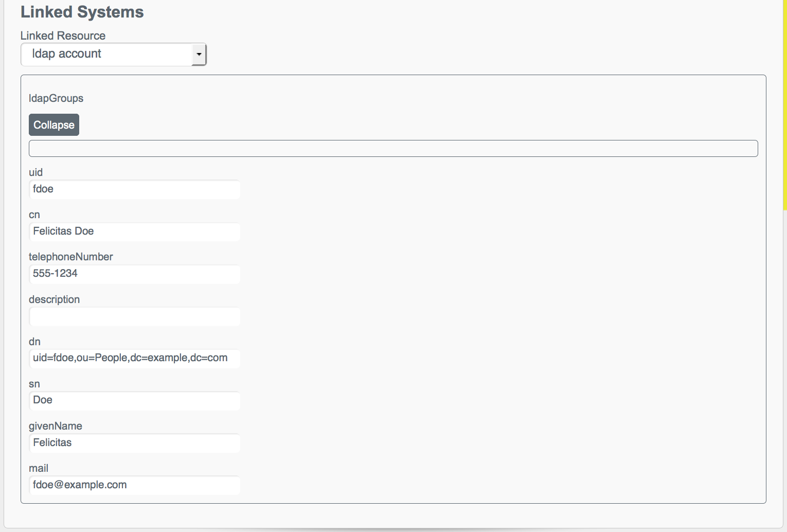The width and height of the screenshot is (787, 532).
Task: Focus the uid field containing fdoe
Action: 135,189
